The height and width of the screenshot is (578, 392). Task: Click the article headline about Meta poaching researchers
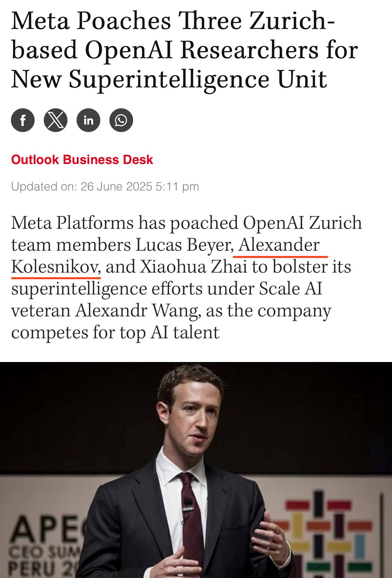click(x=184, y=50)
